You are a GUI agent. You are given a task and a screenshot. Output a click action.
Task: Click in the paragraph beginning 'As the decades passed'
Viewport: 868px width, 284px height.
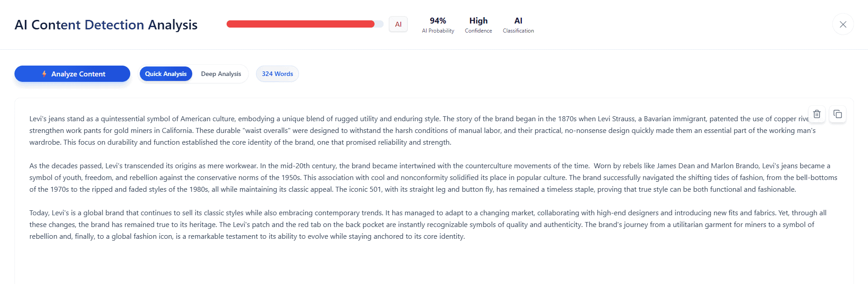271,178
